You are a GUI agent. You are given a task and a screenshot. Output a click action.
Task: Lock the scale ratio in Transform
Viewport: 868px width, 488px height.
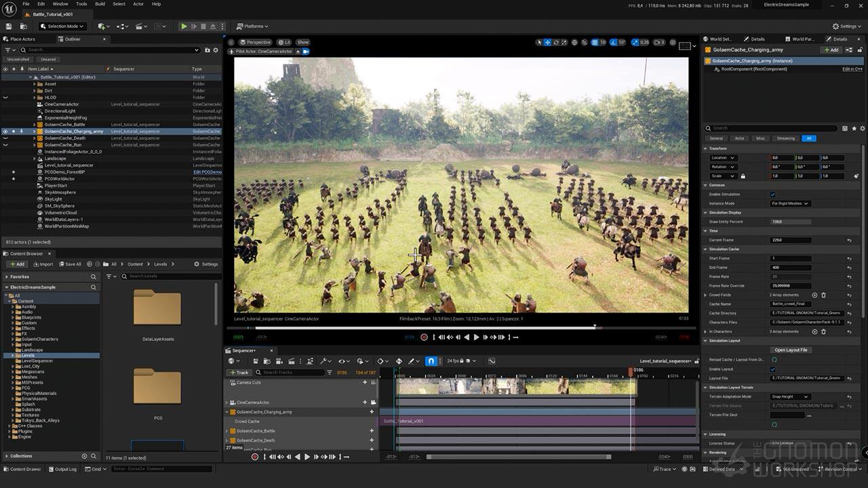coord(743,176)
